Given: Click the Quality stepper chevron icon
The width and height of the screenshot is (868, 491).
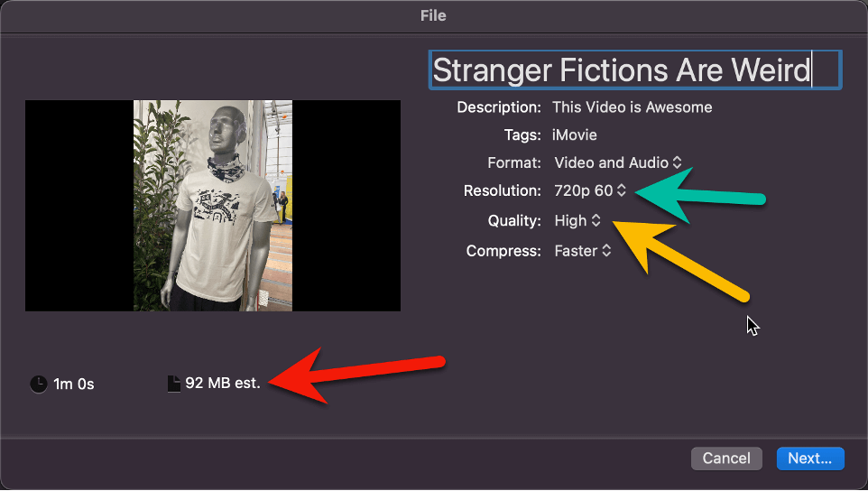Looking at the screenshot, I should 596,220.
